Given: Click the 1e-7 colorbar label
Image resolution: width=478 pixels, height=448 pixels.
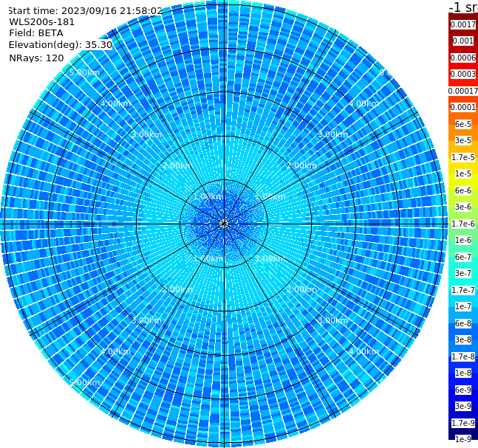Looking at the screenshot, I should pyautogui.click(x=463, y=306).
